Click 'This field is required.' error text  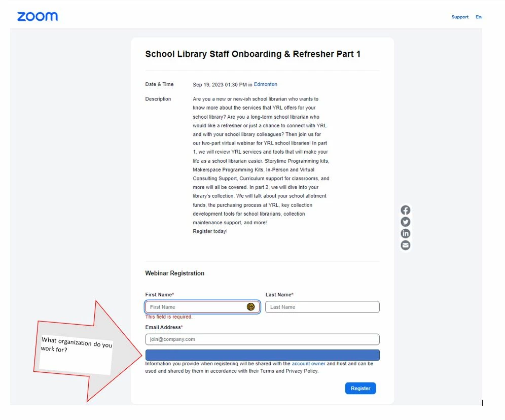[169, 317]
